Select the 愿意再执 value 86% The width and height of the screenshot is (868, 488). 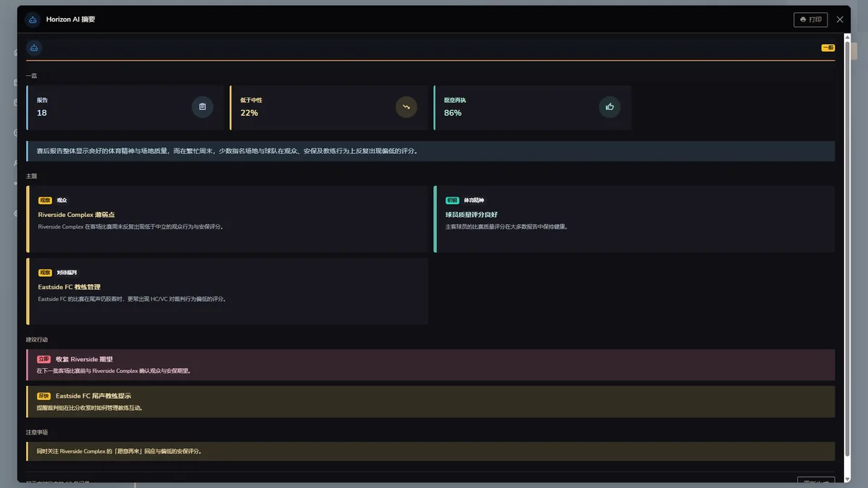pyautogui.click(x=453, y=113)
